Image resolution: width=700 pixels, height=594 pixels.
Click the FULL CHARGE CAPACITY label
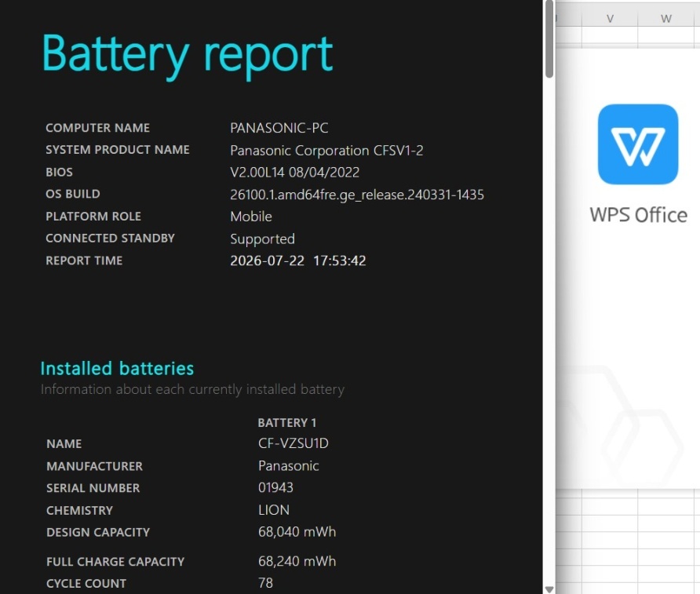click(115, 562)
